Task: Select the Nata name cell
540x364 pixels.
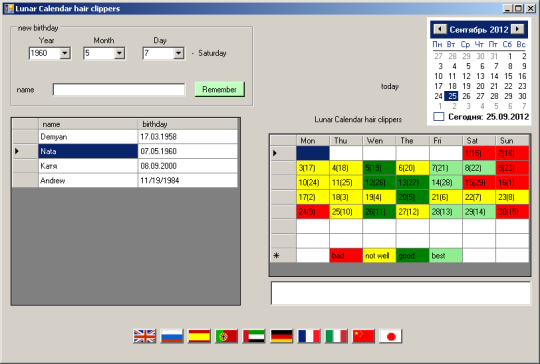Action: [x=88, y=151]
